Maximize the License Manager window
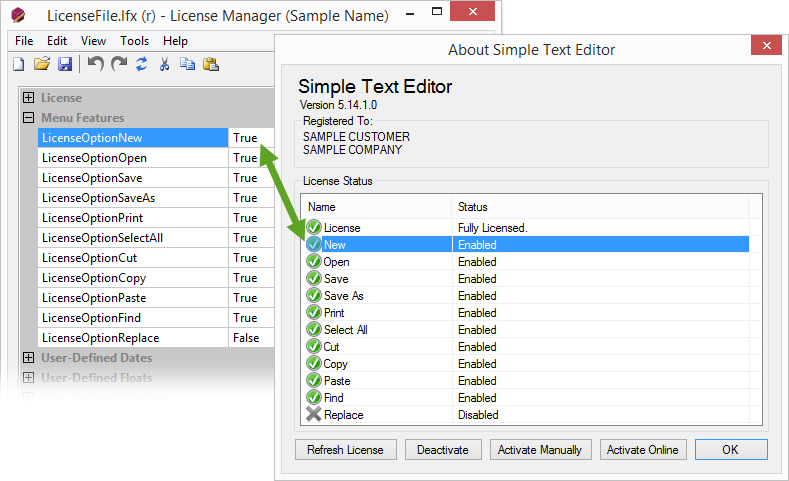789x481 pixels. 437,12
